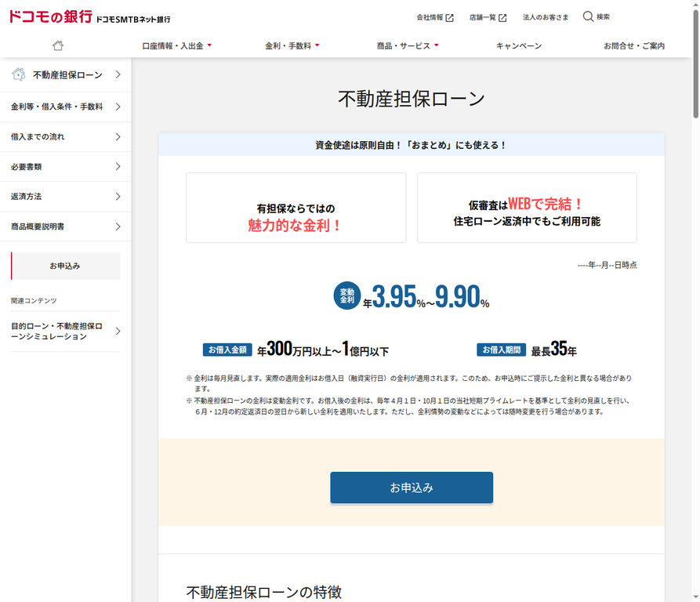Viewport: 700px width, 602px height.
Task: Open the お問合せ・ご案内 menu item
Action: [634, 45]
